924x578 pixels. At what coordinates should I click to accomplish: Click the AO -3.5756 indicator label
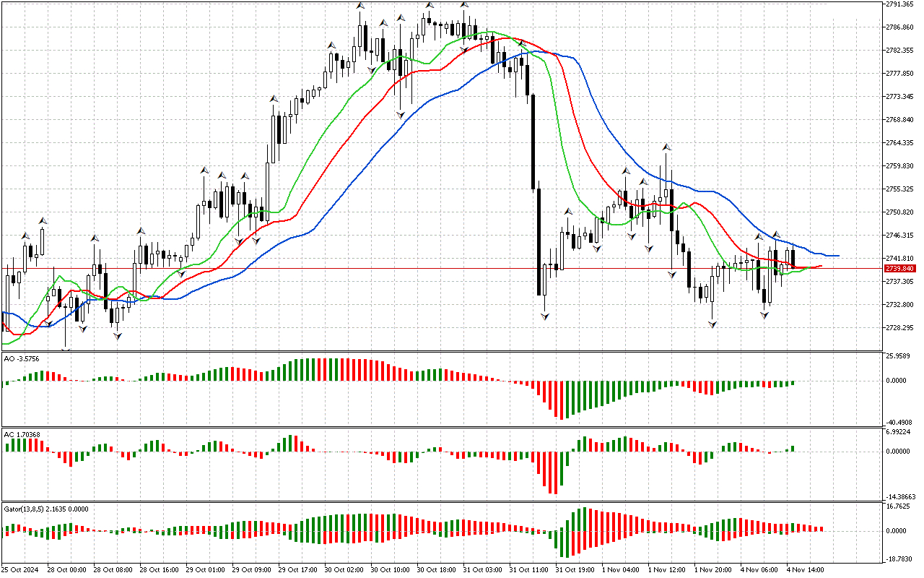click(x=22, y=358)
